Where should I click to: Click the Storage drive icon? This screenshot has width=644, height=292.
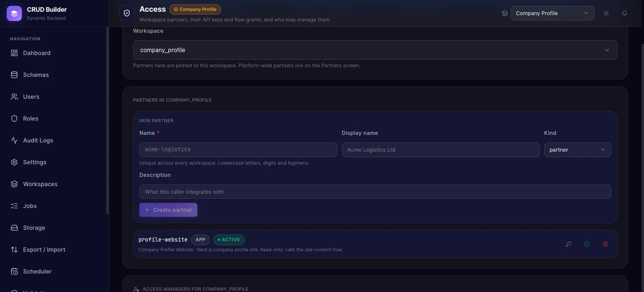[14, 228]
